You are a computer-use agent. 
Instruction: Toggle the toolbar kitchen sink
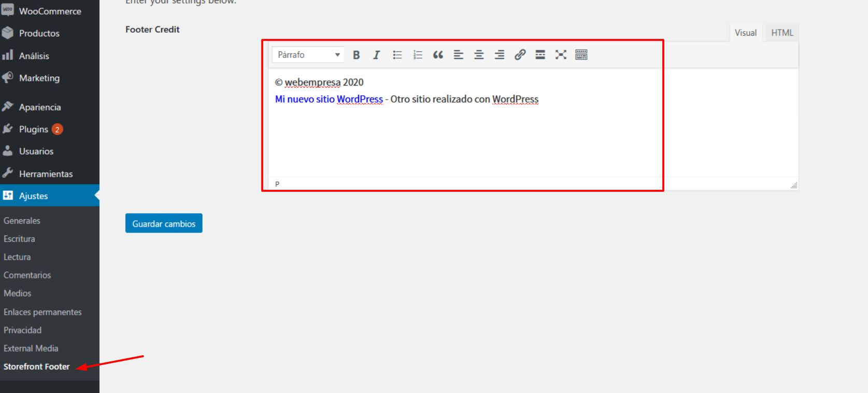(x=581, y=55)
